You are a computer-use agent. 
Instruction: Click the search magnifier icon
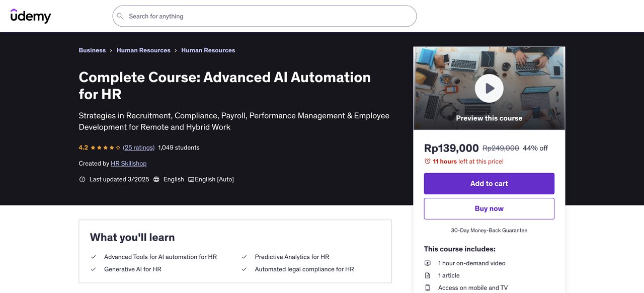(x=120, y=16)
